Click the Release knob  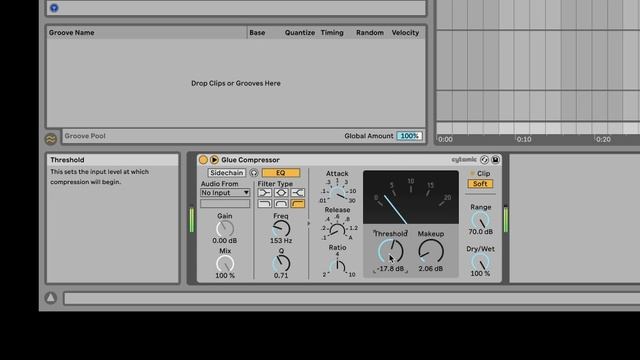tap(337, 230)
